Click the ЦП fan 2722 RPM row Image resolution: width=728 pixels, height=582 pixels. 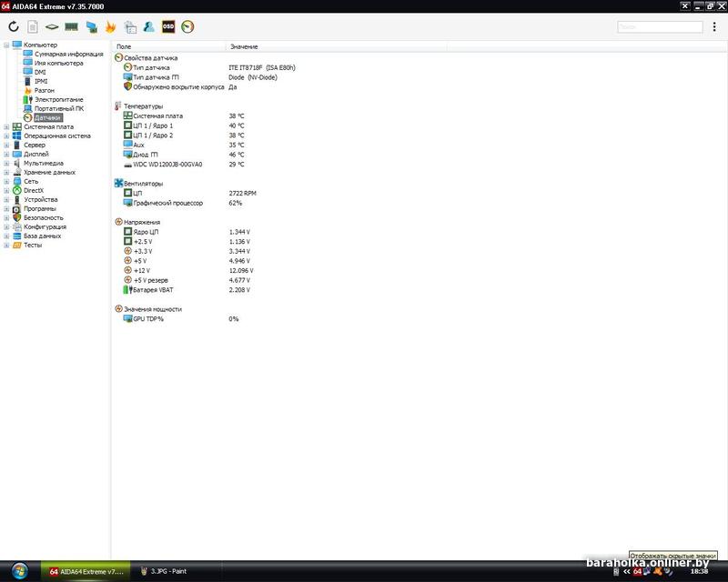(189, 194)
